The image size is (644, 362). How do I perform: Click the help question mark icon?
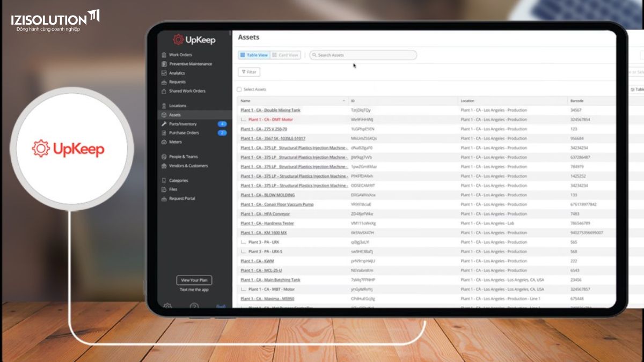pyautogui.click(x=194, y=307)
